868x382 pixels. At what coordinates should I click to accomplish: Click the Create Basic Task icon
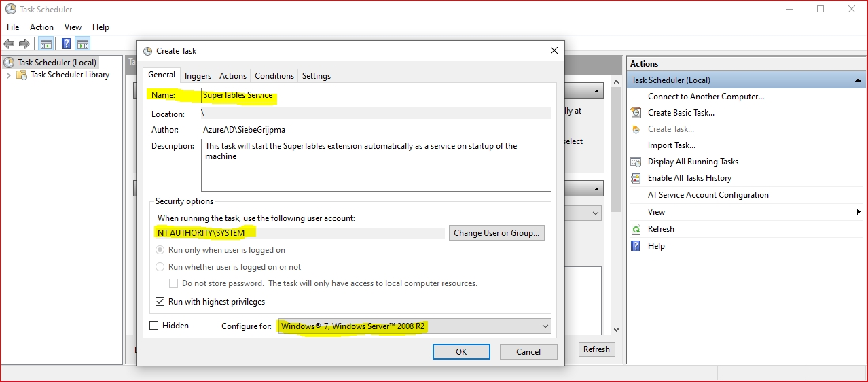click(636, 113)
